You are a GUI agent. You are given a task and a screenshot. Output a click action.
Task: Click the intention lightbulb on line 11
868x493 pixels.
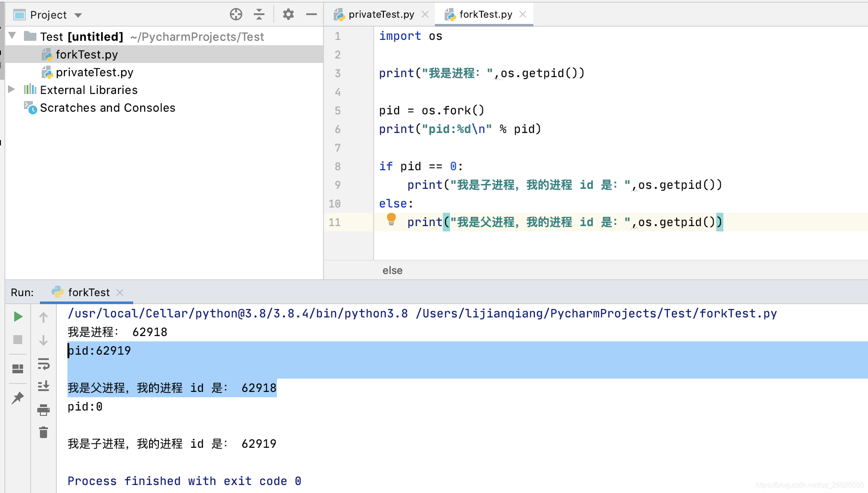click(391, 219)
